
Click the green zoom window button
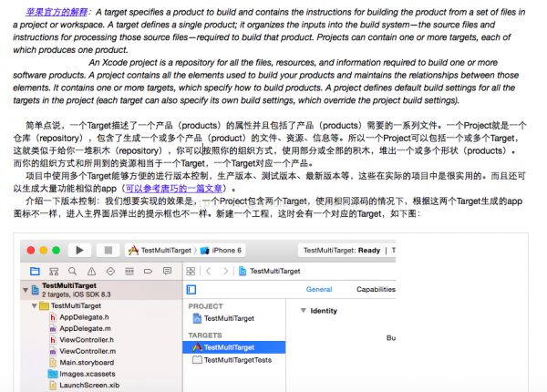tap(57, 250)
